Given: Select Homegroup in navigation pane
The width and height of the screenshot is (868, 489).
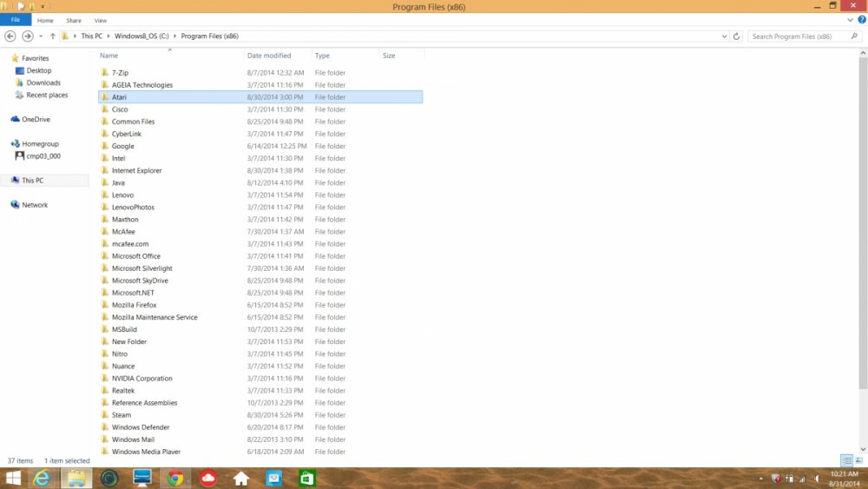Looking at the screenshot, I should click(x=41, y=143).
